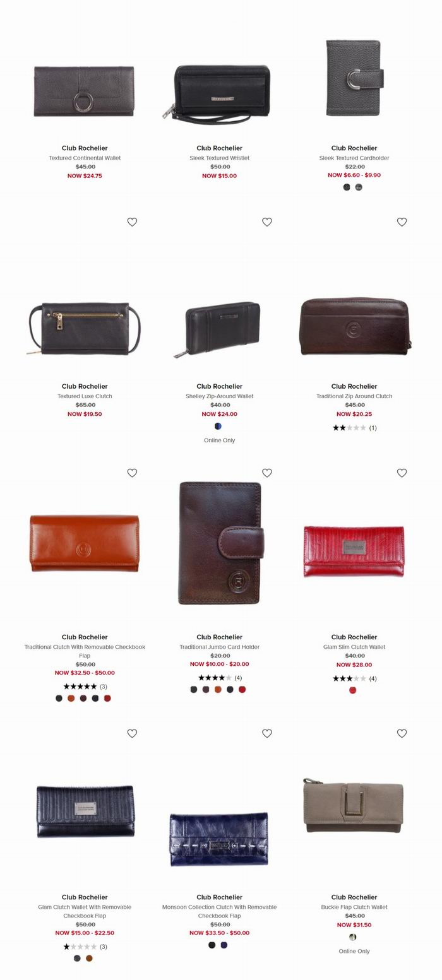
Task: Open the taupe Buckle Flap Clutch image
Action: coord(354,806)
